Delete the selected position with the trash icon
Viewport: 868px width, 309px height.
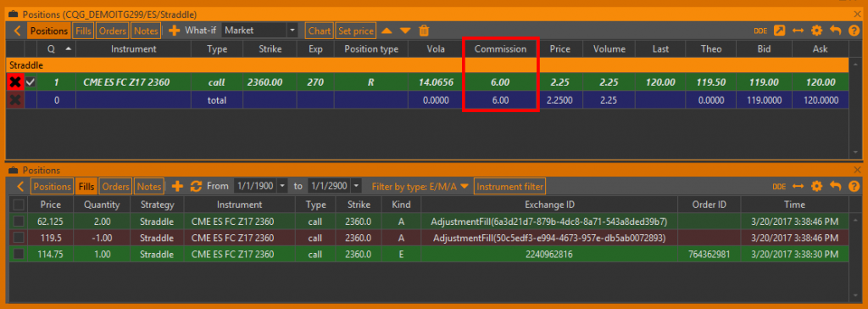pos(424,31)
